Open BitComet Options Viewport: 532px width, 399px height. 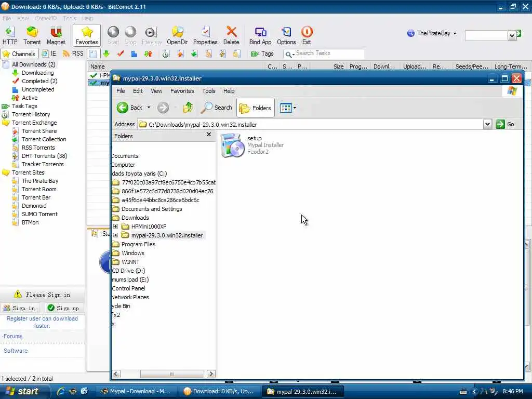tap(286, 35)
